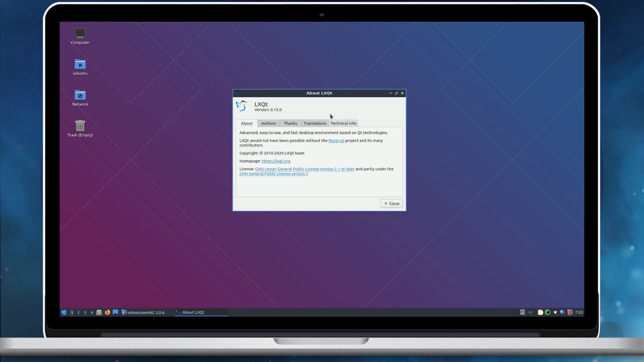Open the volume control in tray
The height and width of the screenshot is (362, 644).
(x=530, y=312)
